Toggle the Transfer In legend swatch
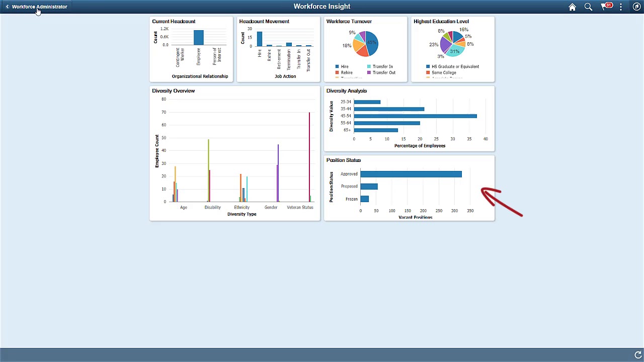The image size is (644, 362). pos(369,66)
